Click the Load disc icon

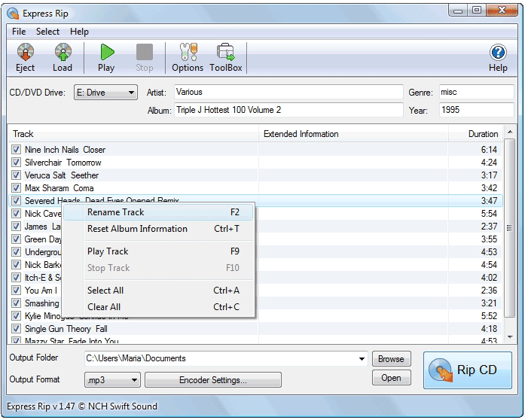(63, 52)
